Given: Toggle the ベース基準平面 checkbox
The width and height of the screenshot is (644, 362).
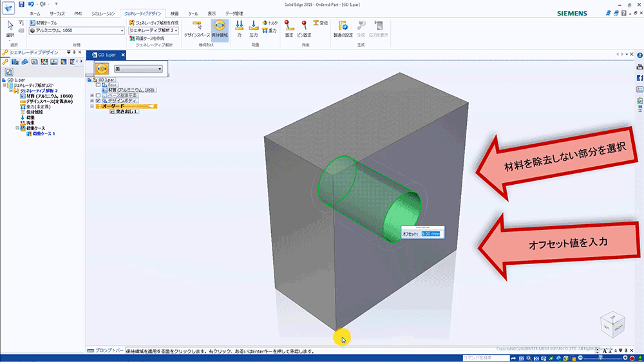Looking at the screenshot, I should tap(98, 95).
